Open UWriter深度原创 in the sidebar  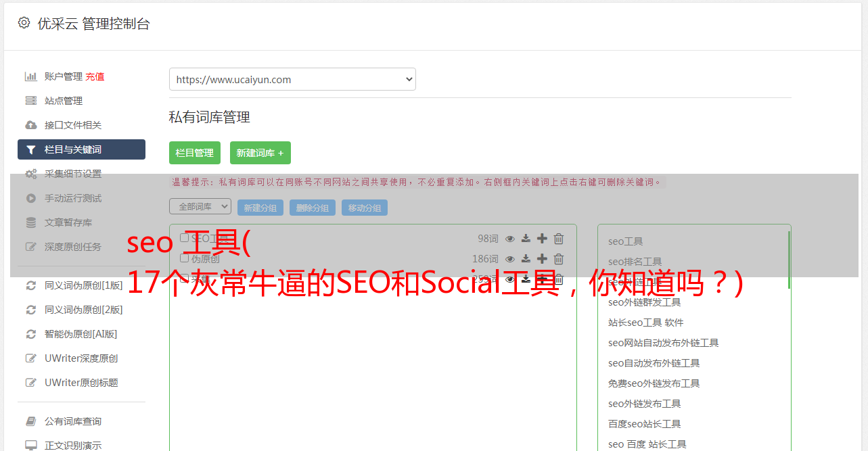coord(81,358)
